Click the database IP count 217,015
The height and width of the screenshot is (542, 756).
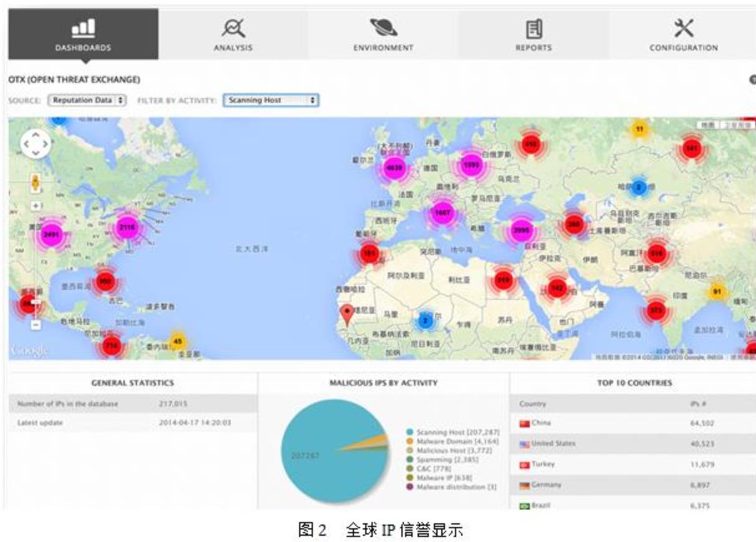(x=172, y=404)
